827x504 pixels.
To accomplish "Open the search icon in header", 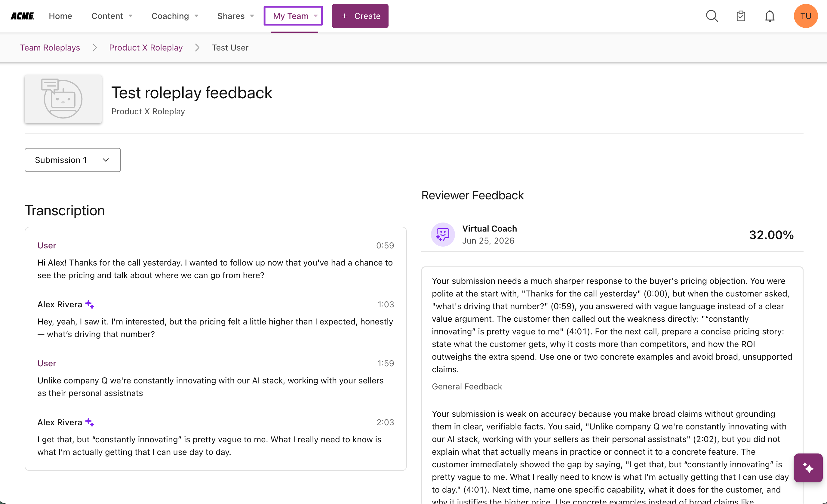I will tap(712, 16).
